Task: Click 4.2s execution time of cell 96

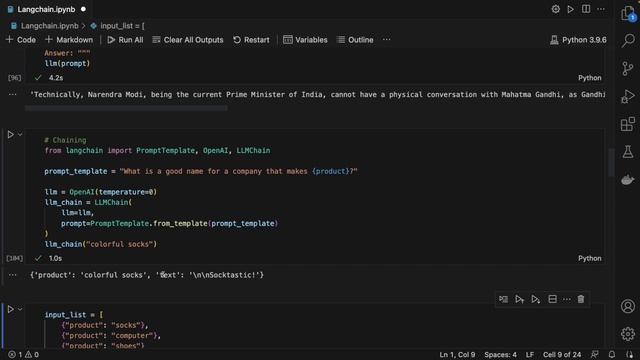Action: pos(56,78)
